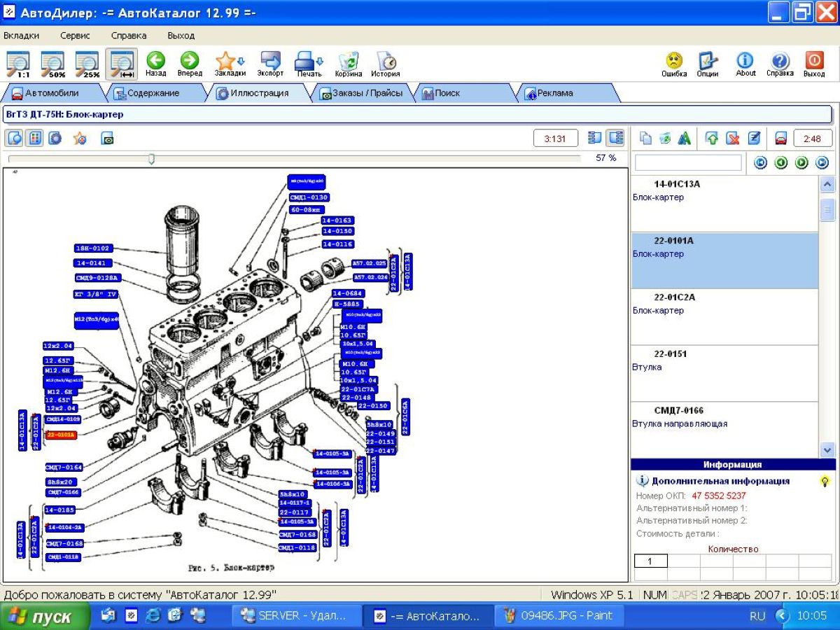Toggle the right-side parts panel layout

[615, 138]
